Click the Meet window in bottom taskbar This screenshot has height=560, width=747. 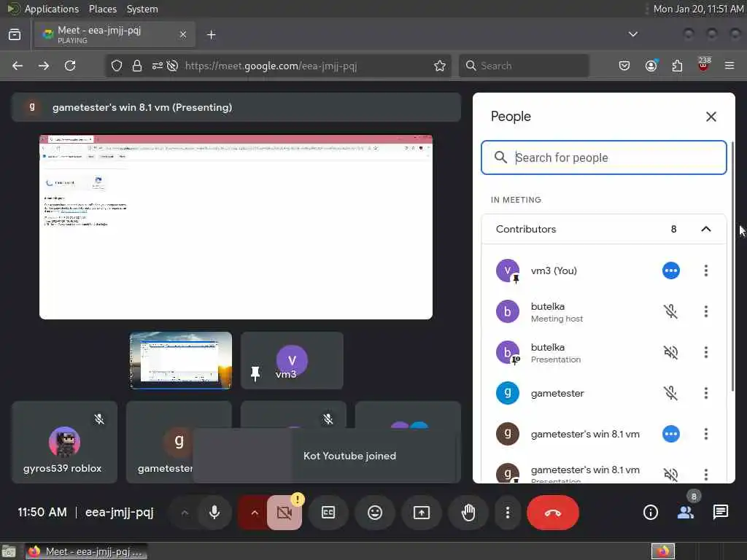point(86,551)
